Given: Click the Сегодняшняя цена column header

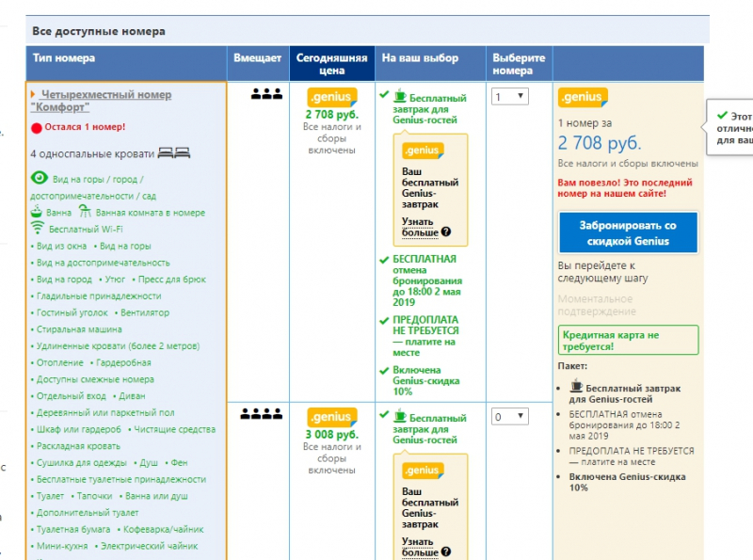Looking at the screenshot, I should pyautogui.click(x=331, y=64).
